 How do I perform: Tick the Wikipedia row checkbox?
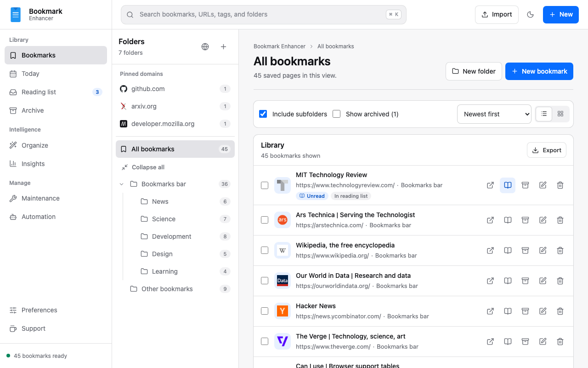click(265, 250)
